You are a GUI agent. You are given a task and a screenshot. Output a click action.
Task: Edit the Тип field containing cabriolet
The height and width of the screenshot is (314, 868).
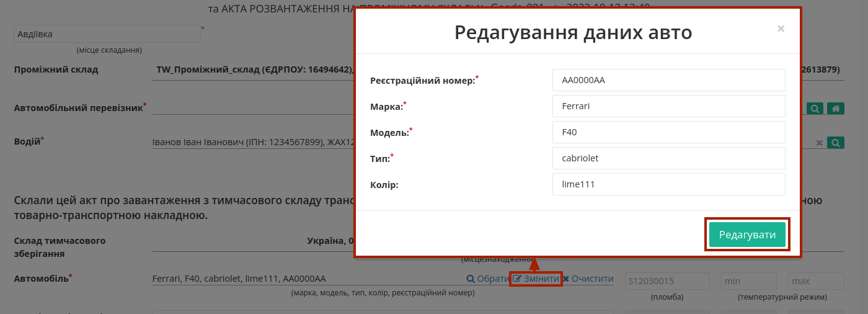pos(669,158)
